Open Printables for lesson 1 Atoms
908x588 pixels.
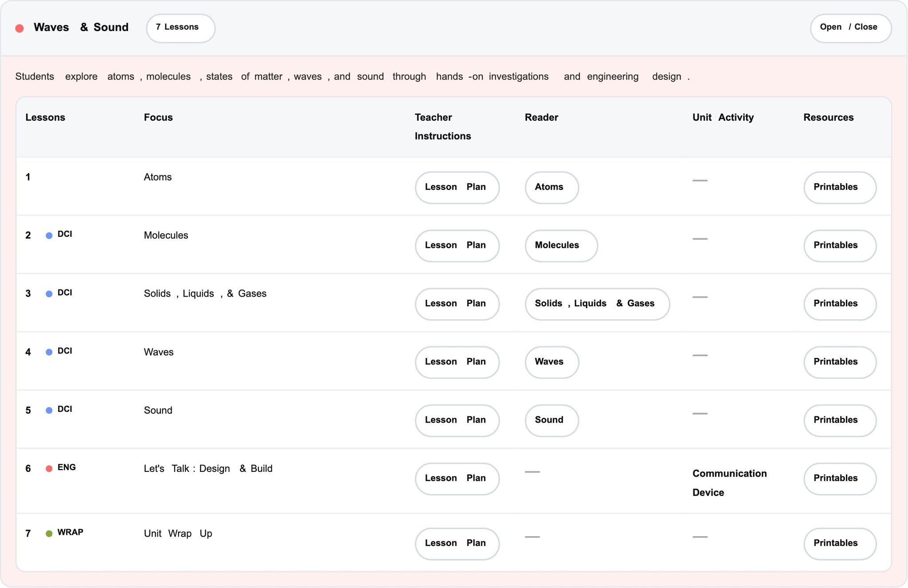pyautogui.click(x=840, y=188)
